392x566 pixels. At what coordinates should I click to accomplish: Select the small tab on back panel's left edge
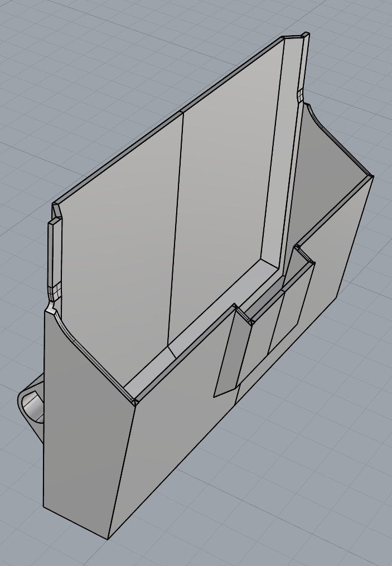click(x=54, y=251)
